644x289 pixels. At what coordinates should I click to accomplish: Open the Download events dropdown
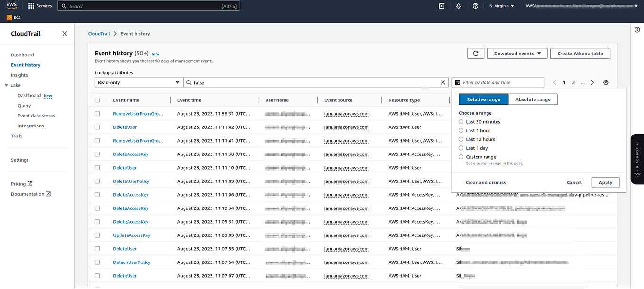tap(516, 53)
